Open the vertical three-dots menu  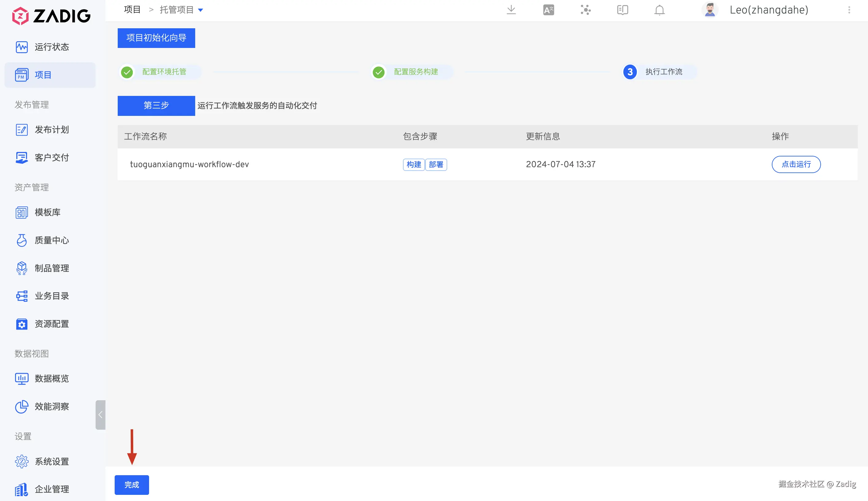coord(849,10)
